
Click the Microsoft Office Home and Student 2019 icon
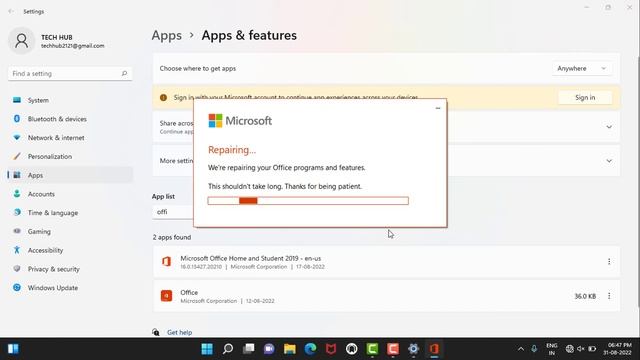click(x=166, y=262)
